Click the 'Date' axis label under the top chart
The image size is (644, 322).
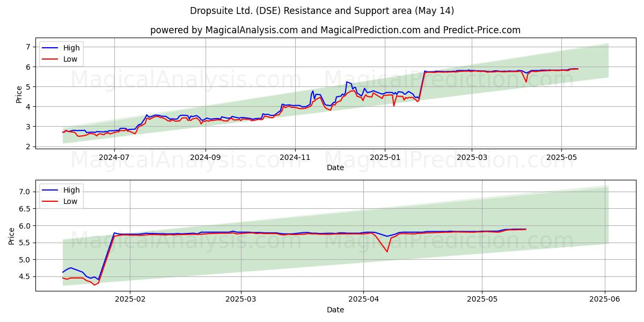click(335, 167)
